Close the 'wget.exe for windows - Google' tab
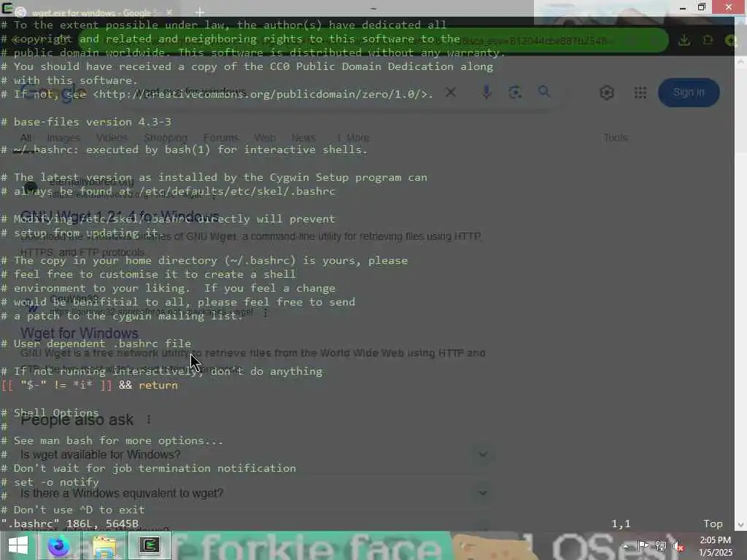 coord(169,13)
